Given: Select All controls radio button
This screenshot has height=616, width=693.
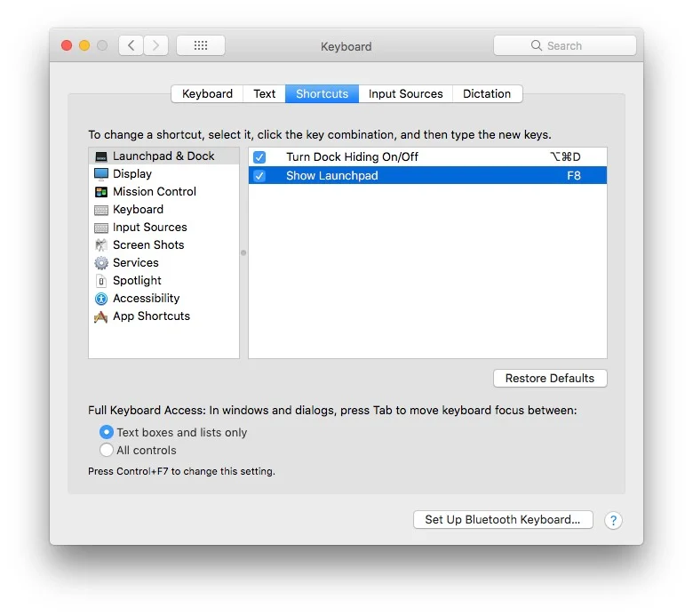Looking at the screenshot, I should 107,451.
